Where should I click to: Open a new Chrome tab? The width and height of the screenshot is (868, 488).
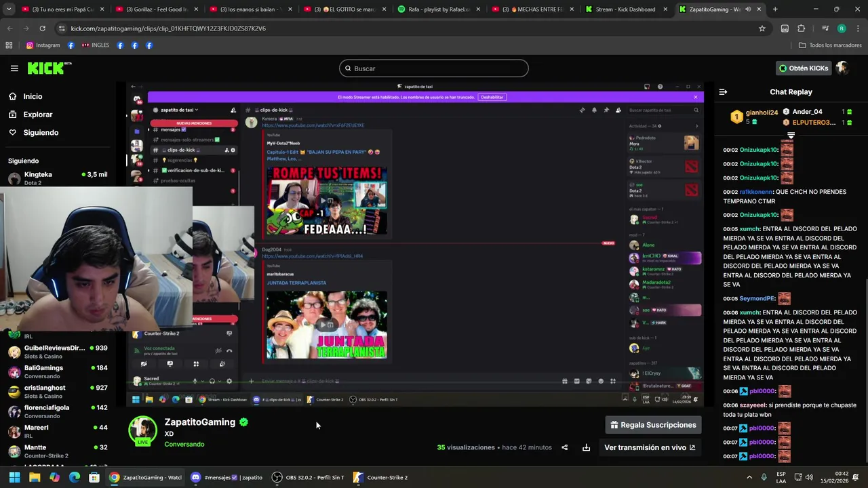775,9
